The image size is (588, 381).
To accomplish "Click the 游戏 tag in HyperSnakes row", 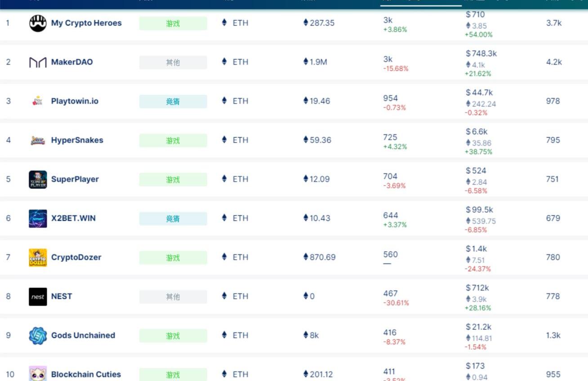I will (x=173, y=141).
